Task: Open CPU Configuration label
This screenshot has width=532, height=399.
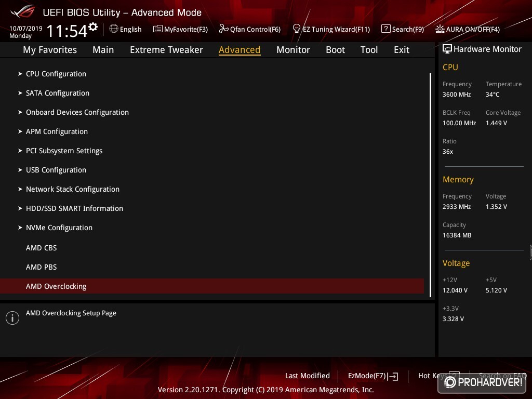Action: click(56, 74)
